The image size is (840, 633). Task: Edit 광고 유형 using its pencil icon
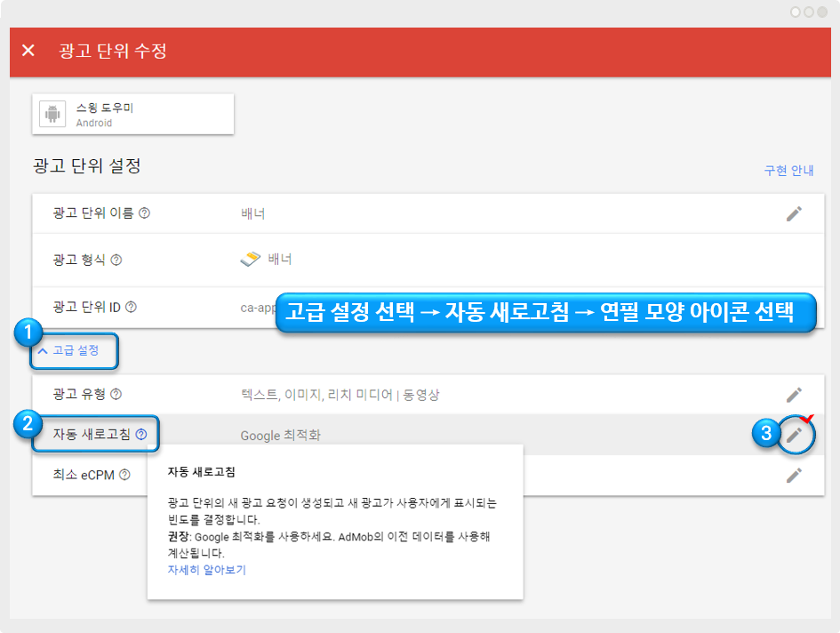794,394
